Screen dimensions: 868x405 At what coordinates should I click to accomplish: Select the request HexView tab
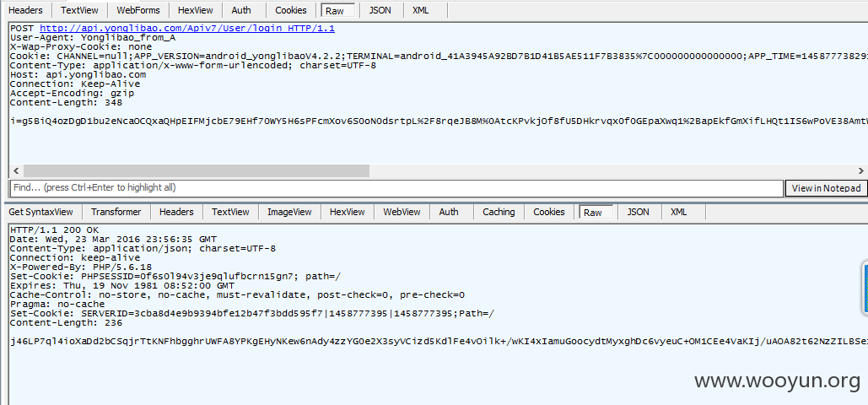[196, 10]
